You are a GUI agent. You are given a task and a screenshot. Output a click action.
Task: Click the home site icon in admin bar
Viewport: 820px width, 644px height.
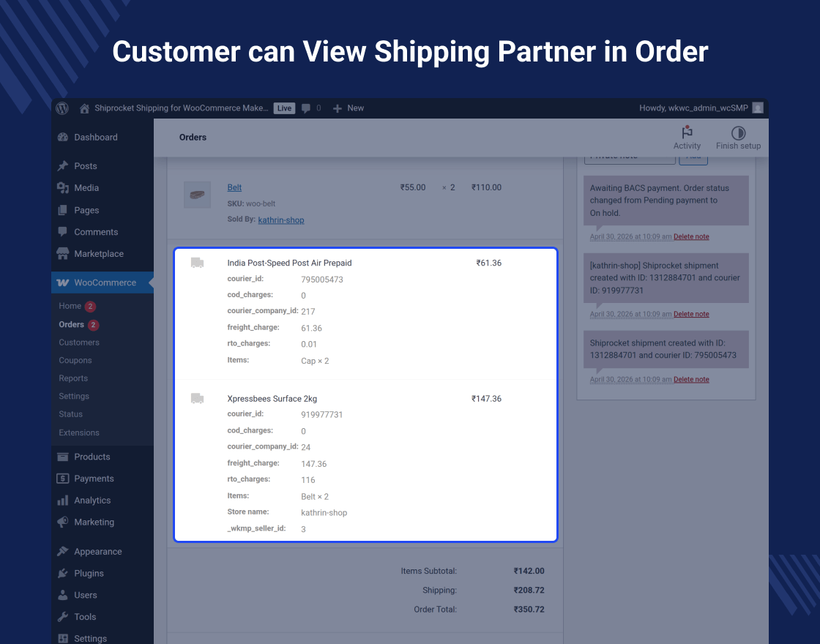click(x=84, y=108)
